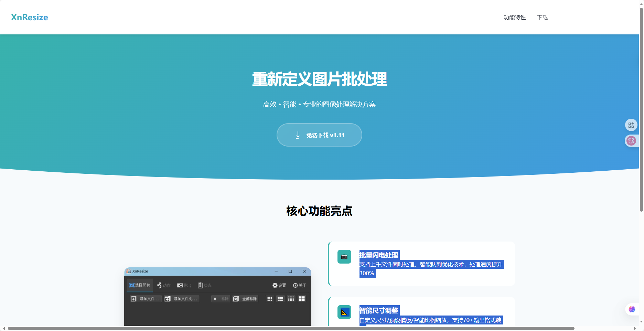The image size is (644, 331).
Task: Click the XnResize logo
Action: pyautogui.click(x=29, y=17)
